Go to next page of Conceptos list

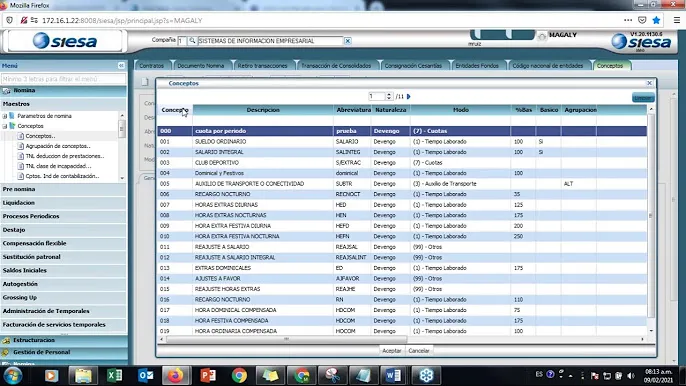point(409,96)
